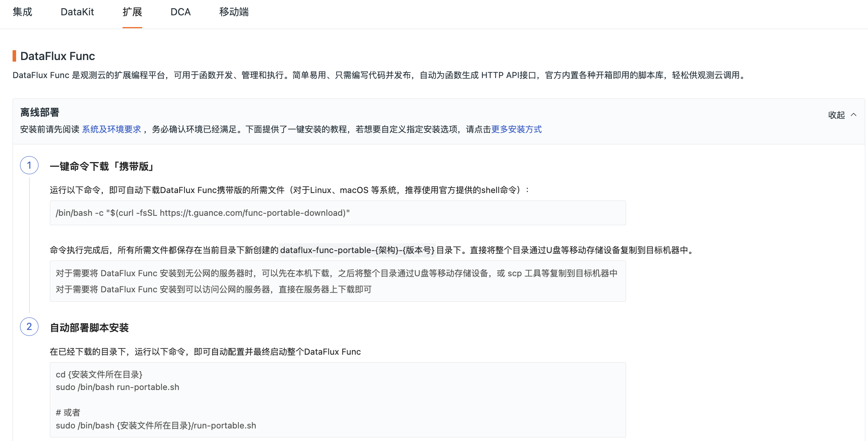The image size is (868, 441).
Task: Click the DataFlux Func page heading
Action: point(58,56)
